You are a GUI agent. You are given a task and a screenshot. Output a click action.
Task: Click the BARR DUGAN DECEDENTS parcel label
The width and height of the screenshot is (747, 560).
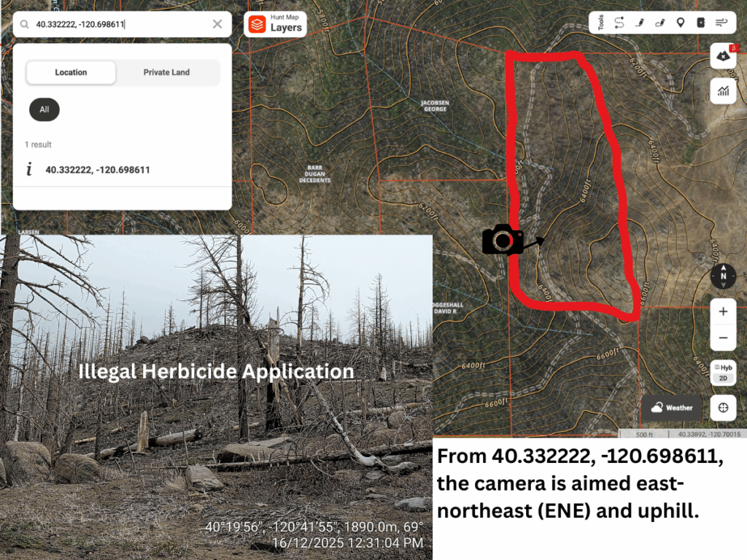tap(315, 174)
